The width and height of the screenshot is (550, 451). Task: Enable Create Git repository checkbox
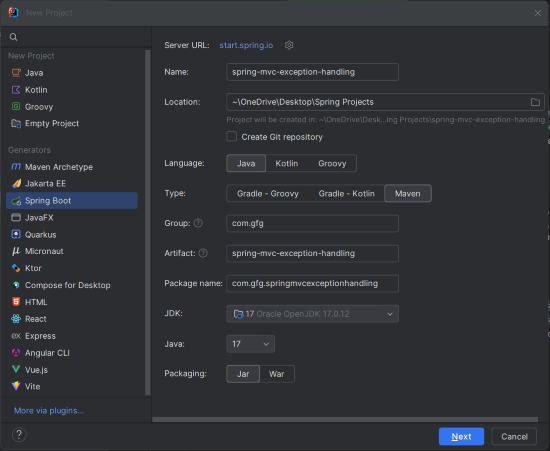(232, 136)
